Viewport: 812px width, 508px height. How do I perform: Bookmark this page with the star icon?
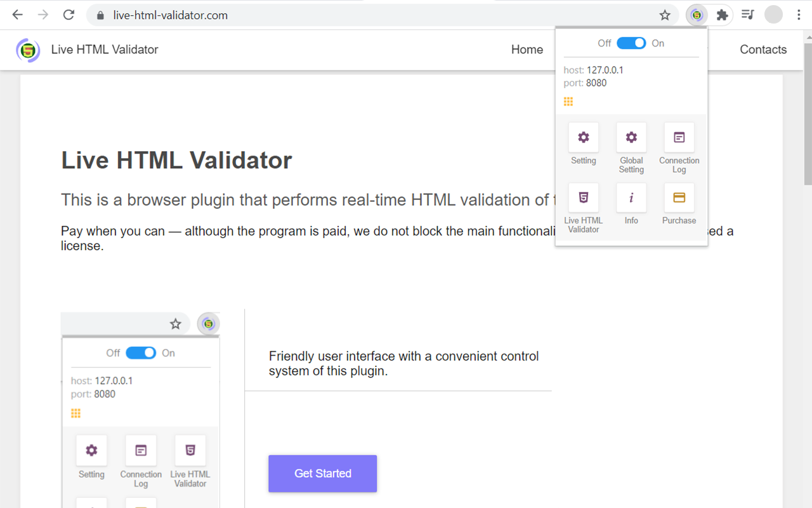(x=664, y=14)
